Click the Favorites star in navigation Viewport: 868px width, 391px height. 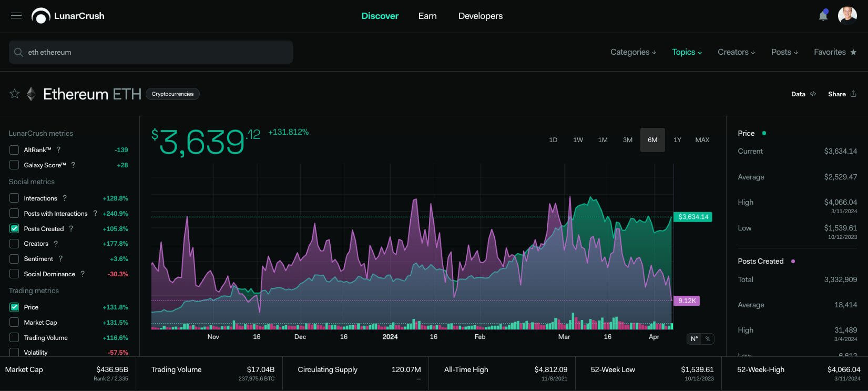853,52
